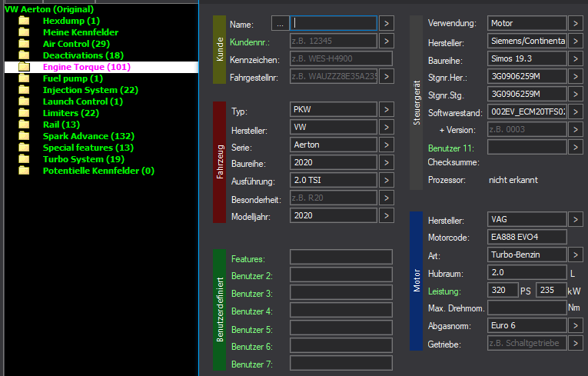Image resolution: width=588 pixels, height=376 pixels.
Task: Click the Leistung PS field showing 320
Action: click(503, 290)
